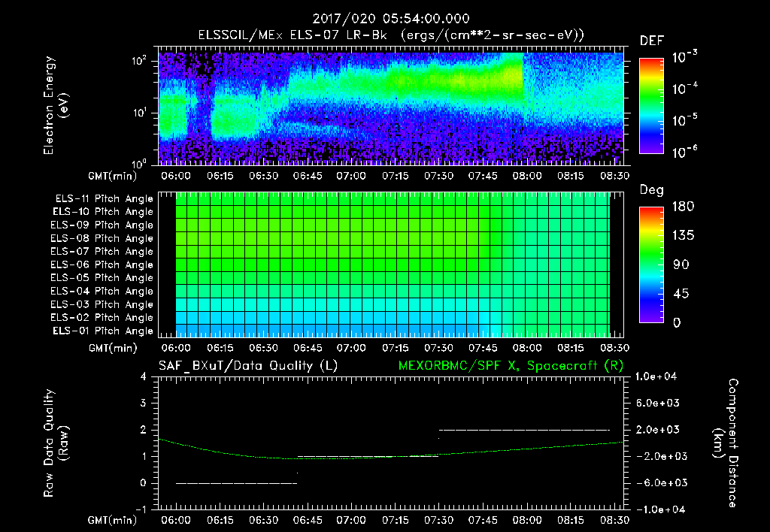Select the ELS-05 Pitch Angle row label
This screenshot has height=532, width=770.
click(102, 278)
